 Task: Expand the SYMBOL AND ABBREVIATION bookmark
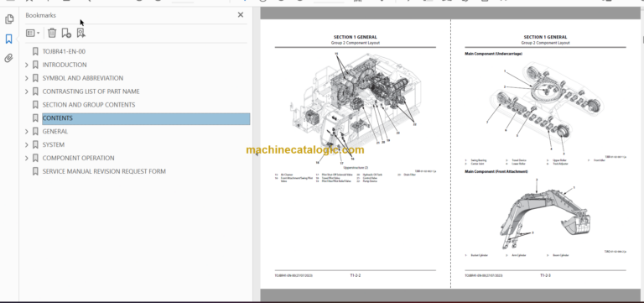coord(27,78)
